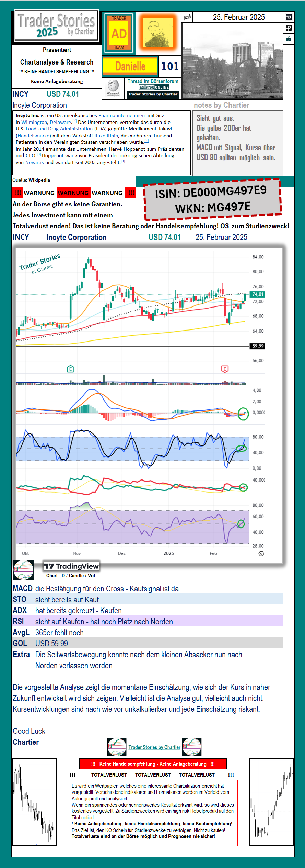Open the Food and Drug Administration link
This screenshot has width=305, height=868.
click(59, 129)
